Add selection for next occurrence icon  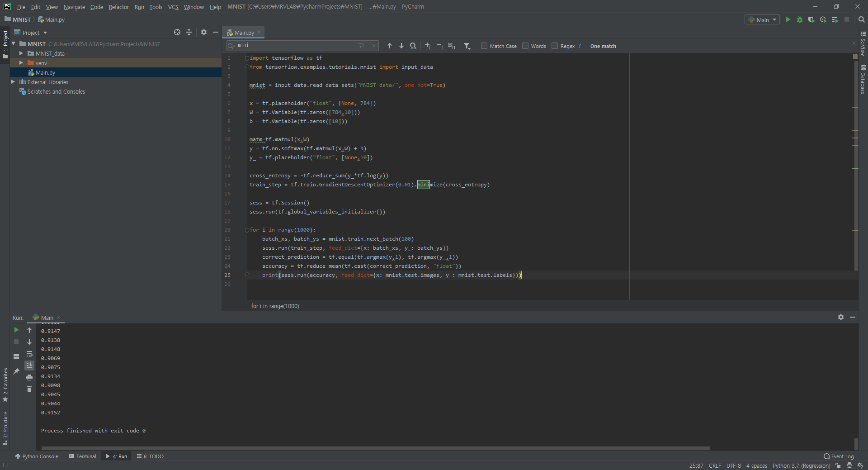click(x=428, y=46)
